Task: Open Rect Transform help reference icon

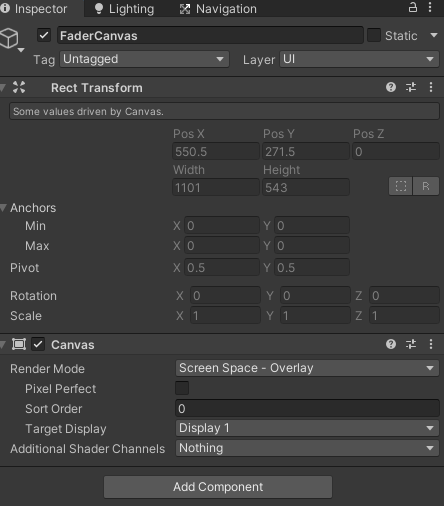Action: [x=391, y=87]
